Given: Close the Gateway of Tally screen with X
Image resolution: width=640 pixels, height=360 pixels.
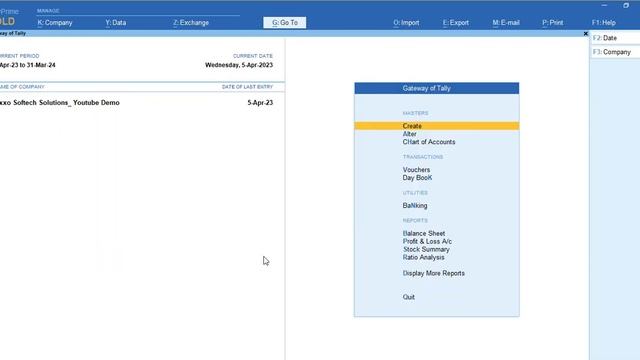Looking at the screenshot, I should [x=586, y=33].
